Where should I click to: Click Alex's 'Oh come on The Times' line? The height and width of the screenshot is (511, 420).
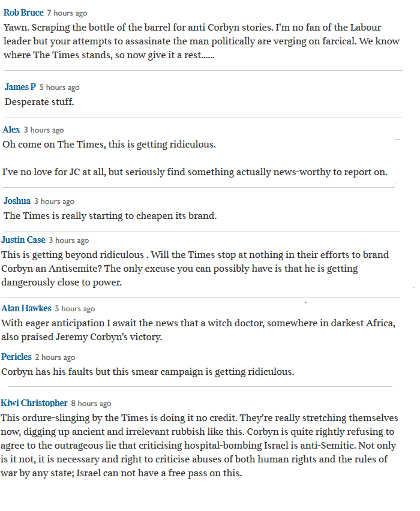click(x=109, y=145)
